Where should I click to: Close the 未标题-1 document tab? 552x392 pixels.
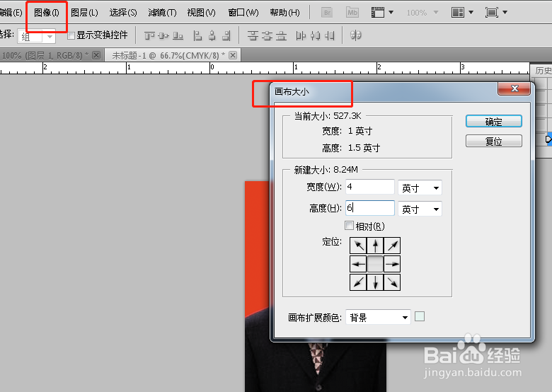(x=233, y=55)
